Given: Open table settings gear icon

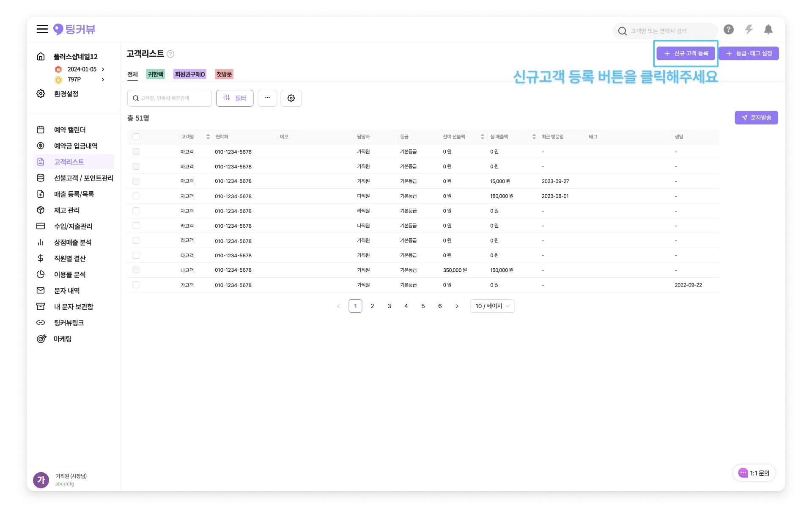Looking at the screenshot, I should coord(291,98).
